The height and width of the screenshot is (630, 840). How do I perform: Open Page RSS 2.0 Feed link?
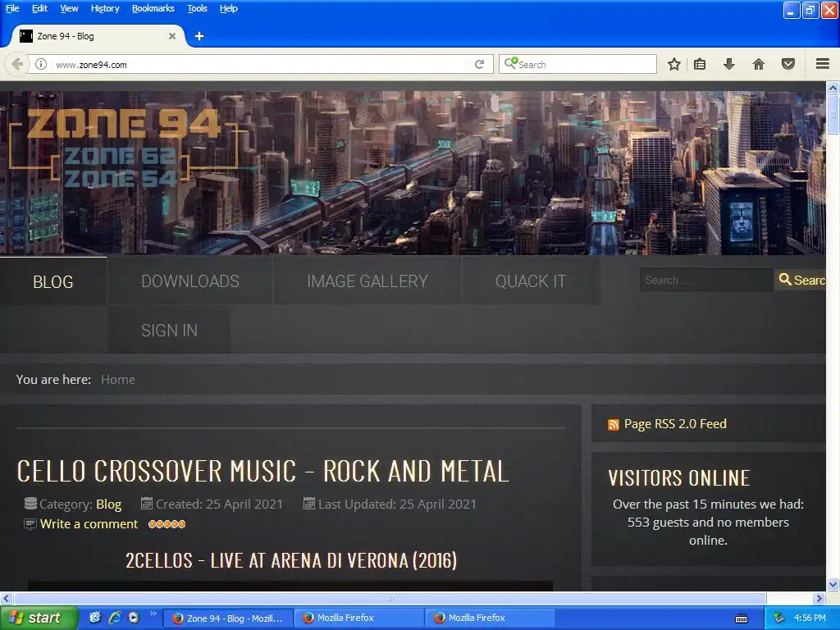[675, 424]
